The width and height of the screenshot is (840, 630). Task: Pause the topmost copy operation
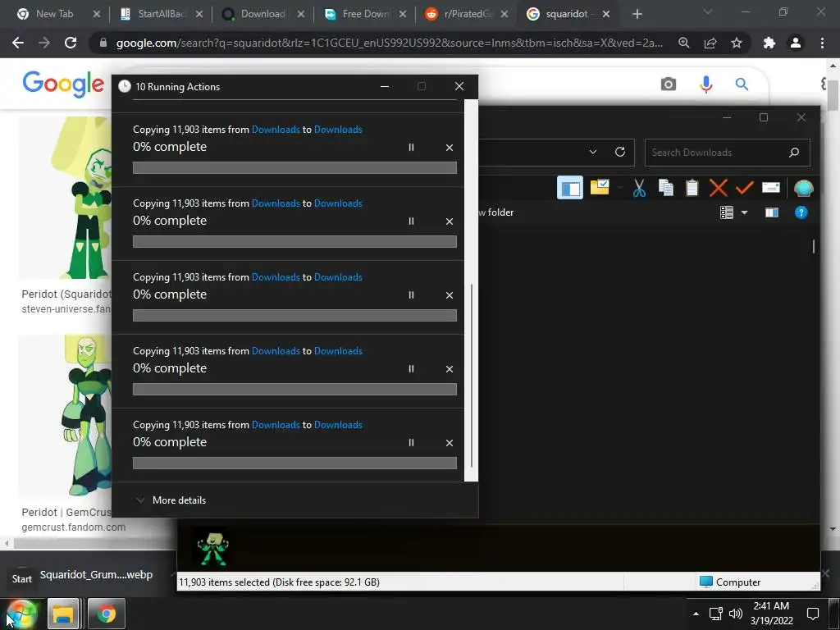coord(411,148)
